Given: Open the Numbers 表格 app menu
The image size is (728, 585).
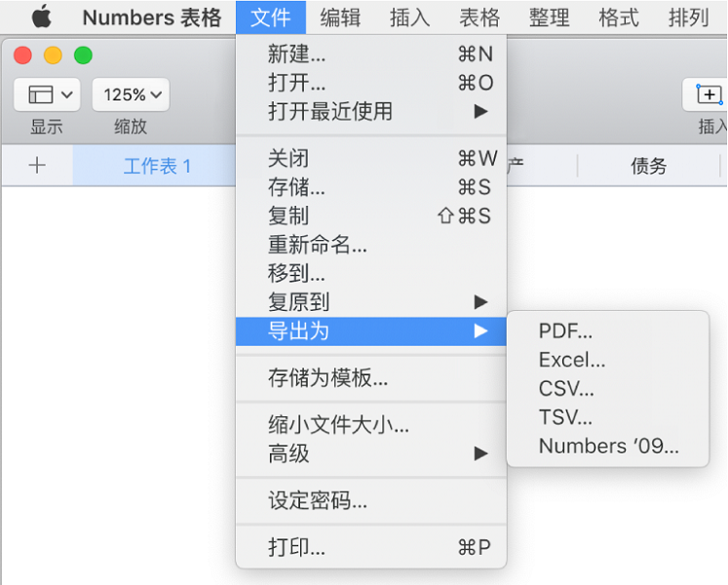Looking at the screenshot, I should point(152,18).
